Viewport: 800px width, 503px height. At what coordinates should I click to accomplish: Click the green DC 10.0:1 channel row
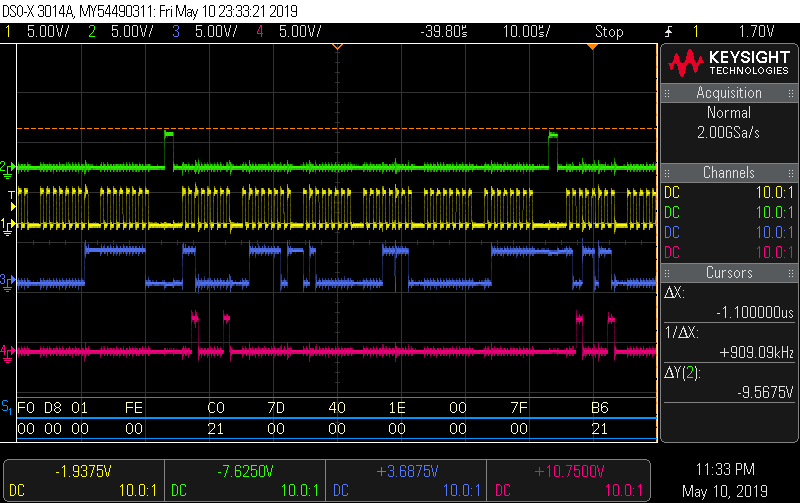point(729,212)
